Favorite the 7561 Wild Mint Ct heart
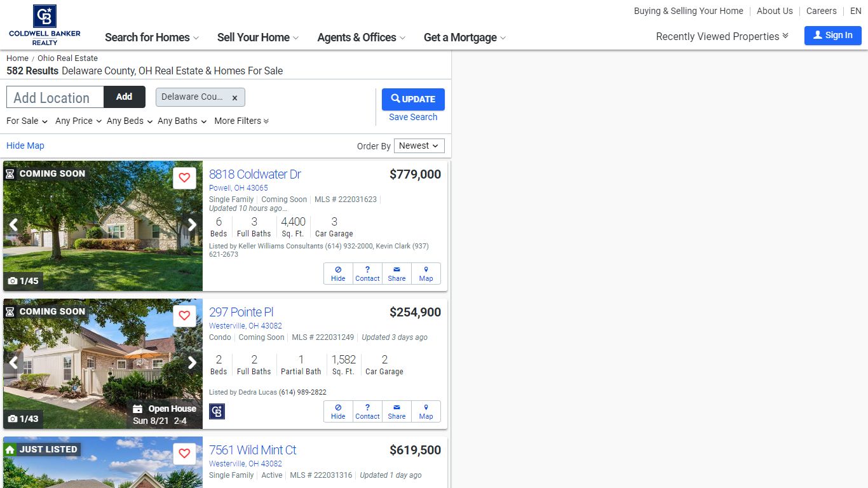The height and width of the screenshot is (488, 868). pyautogui.click(x=184, y=454)
